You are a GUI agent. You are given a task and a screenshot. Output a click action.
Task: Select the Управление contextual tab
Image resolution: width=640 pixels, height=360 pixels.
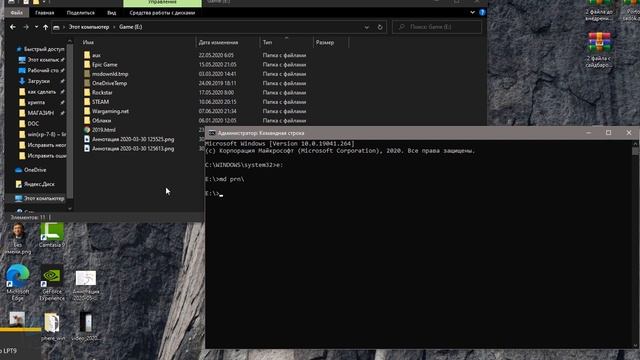coord(162,3)
